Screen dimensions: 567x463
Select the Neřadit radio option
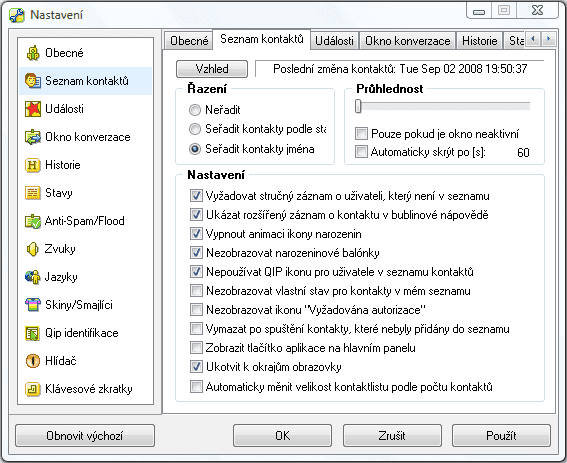click(195, 110)
